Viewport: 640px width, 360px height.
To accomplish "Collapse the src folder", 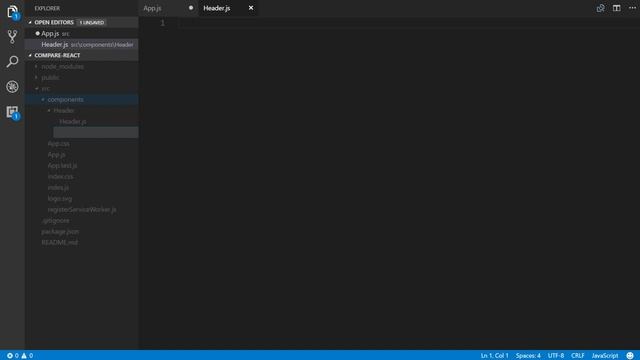I will [82, 88].
